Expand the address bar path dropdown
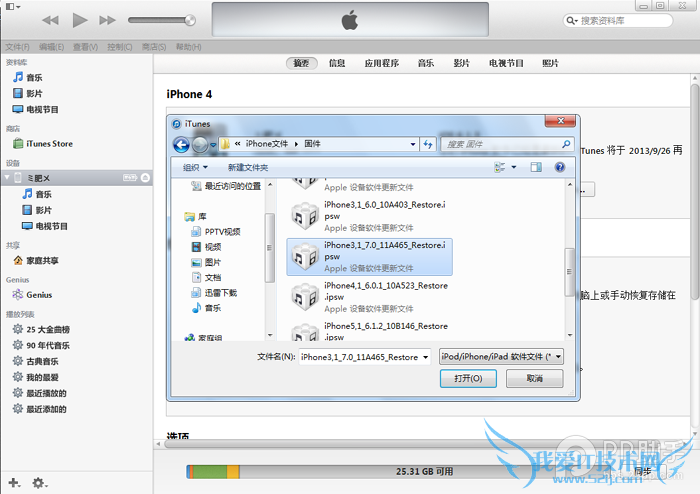 coord(413,144)
